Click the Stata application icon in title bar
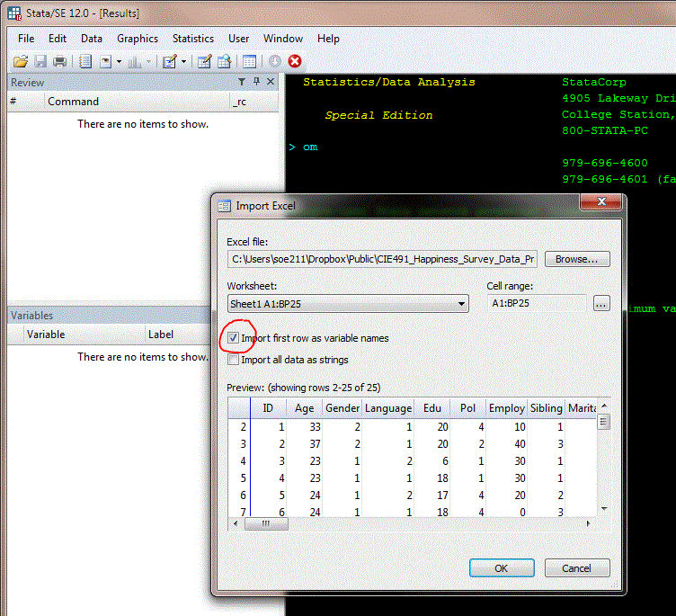676x616 pixels. coord(14,13)
